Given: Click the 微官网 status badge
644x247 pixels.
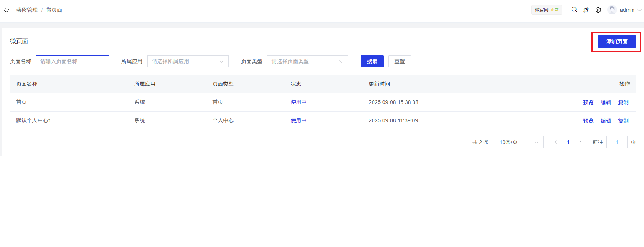Looking at the screenshot, I should (546, 10).
